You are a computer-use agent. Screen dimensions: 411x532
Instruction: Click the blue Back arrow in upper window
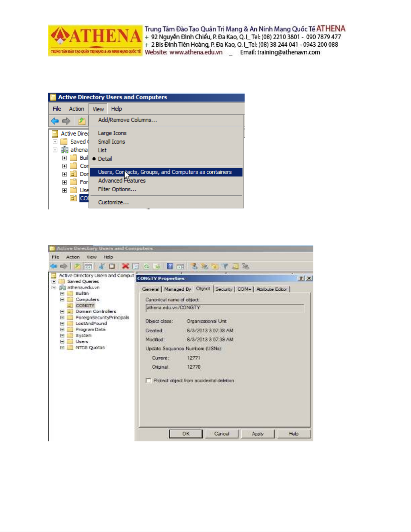tap(55, 121)
